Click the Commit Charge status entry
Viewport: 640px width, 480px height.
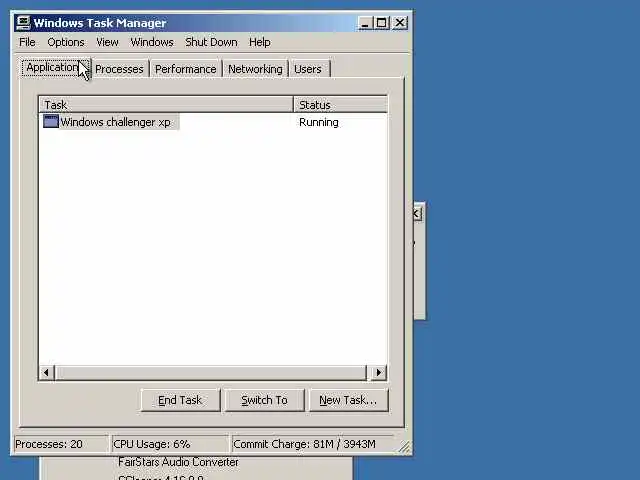(x=313, y=444)
